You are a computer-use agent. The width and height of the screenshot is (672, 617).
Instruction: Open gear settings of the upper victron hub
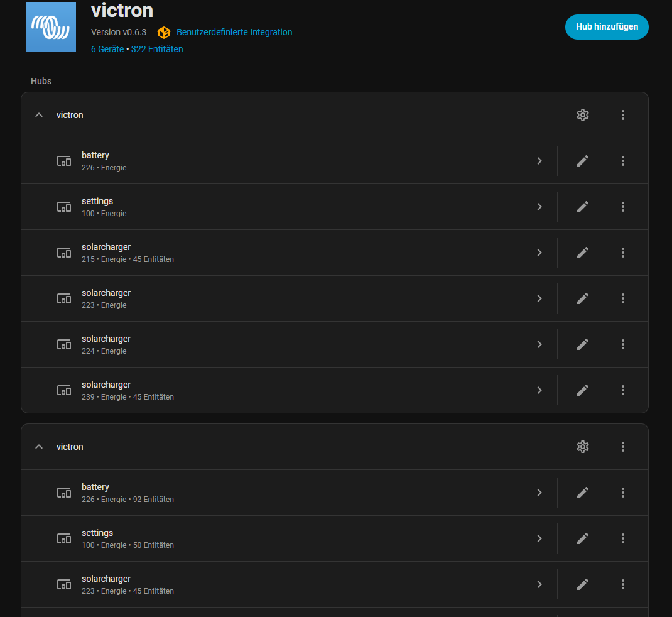coord(582,115)
